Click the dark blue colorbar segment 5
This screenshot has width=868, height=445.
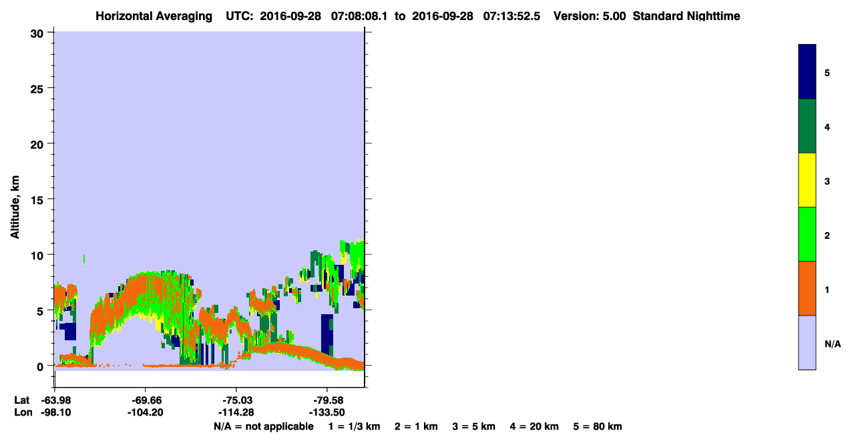807,71
